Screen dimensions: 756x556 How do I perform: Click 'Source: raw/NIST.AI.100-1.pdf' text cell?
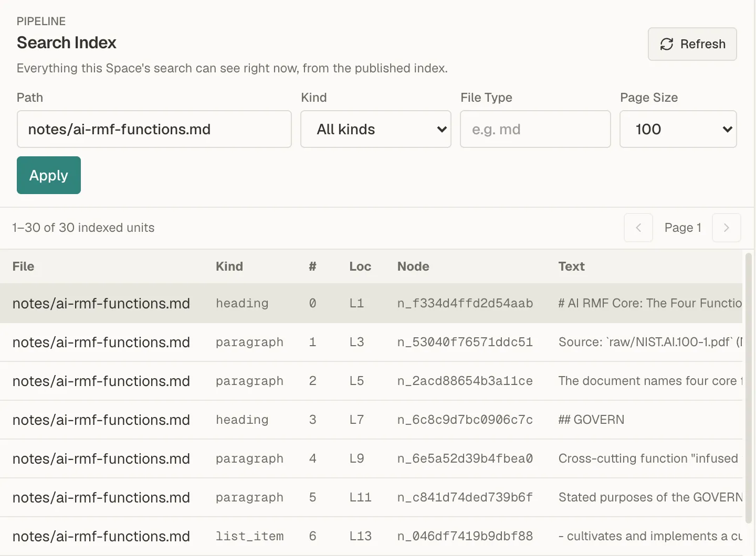pyautogui.click(x=650, y=342)
